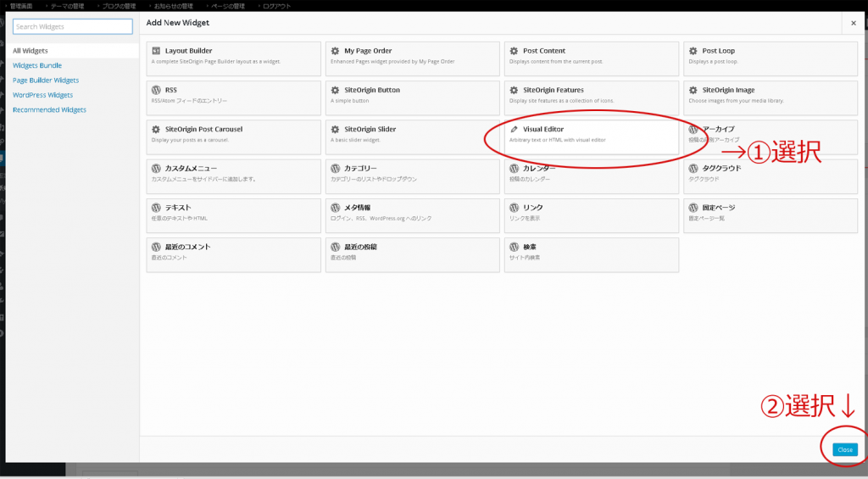
Task: Focus the Search Widgets field
Action: coord(73,26)
